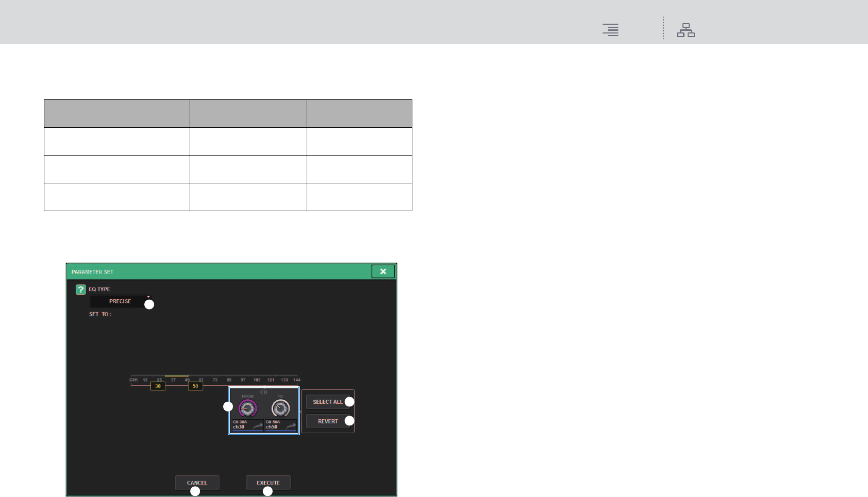Image resolution: width=868 pixels, height=497 pixels.
Task: Click the SET TO: label
Action: (100, 314)
